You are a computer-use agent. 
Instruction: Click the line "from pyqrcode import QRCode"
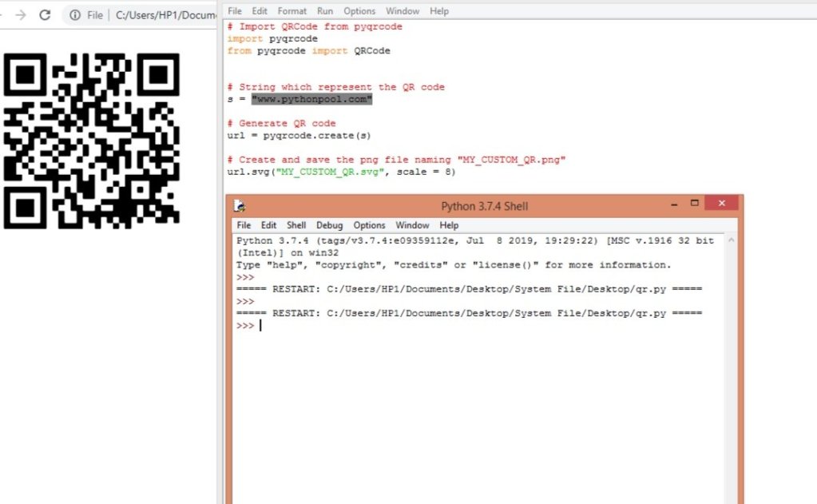308,50
